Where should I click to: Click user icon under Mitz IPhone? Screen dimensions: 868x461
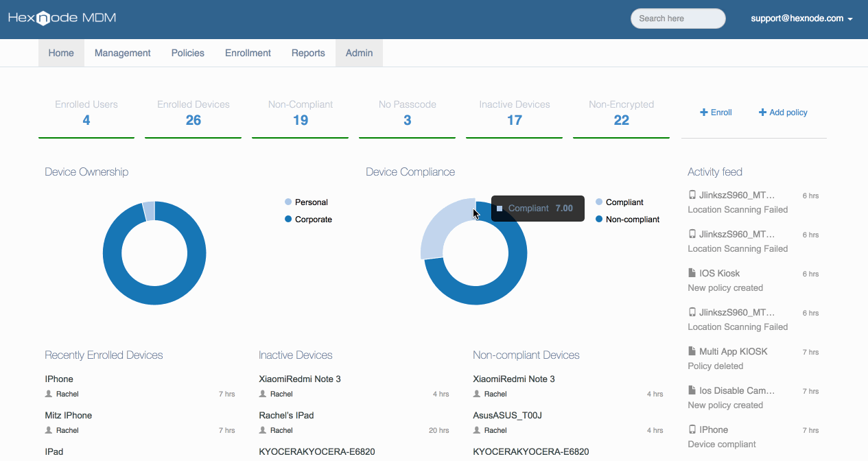tap(49, 430)
